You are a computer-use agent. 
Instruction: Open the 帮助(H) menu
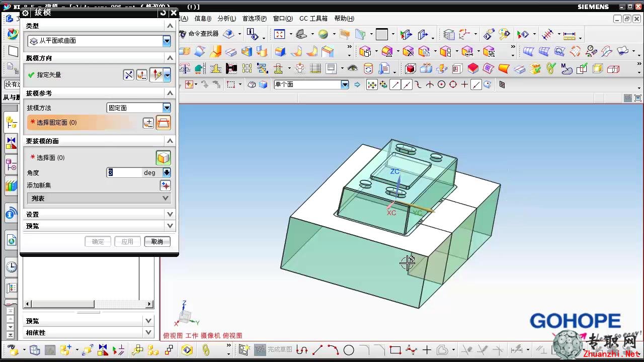click(344, 19)
